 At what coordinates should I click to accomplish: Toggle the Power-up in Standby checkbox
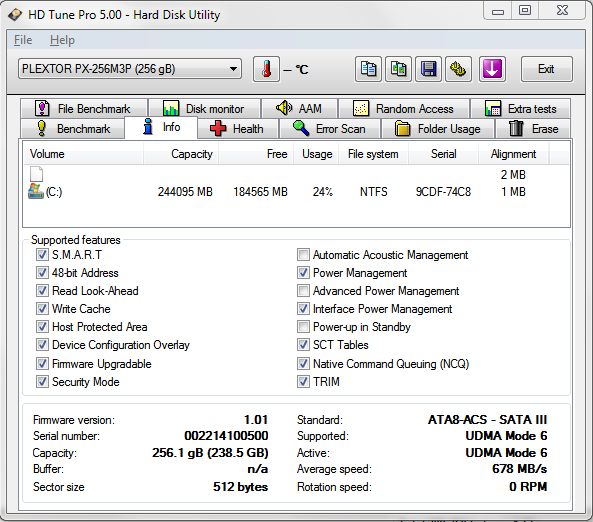click(x=303, y=326)
